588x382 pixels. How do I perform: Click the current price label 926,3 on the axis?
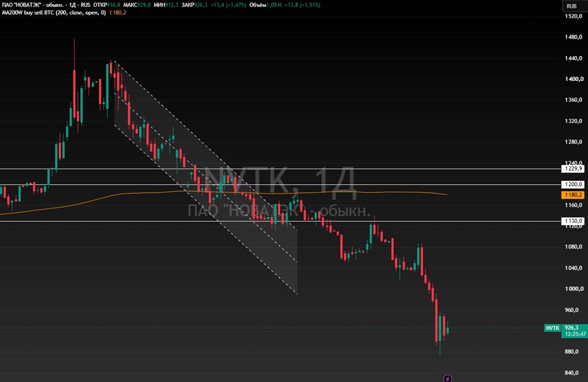572,328
